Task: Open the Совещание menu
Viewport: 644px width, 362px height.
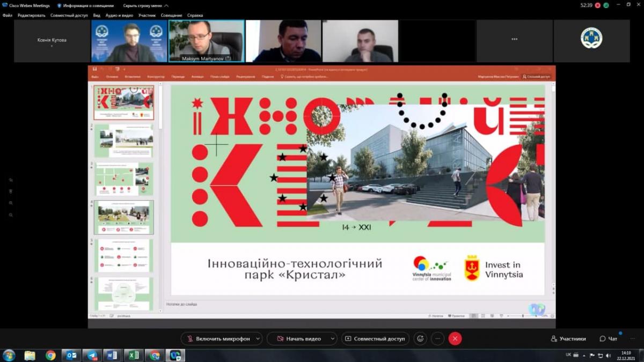Action: [x=171, y=16]
